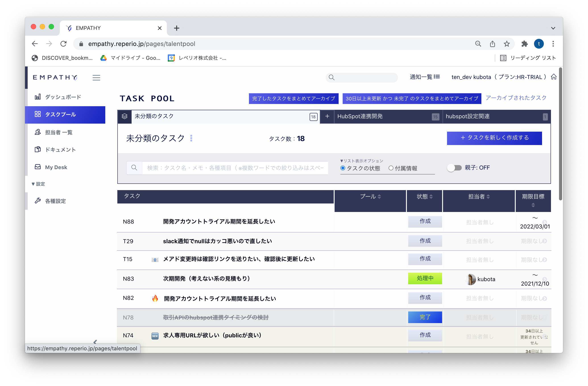This screenshot has width=588, height=386.
Task: Open new browser tab
Action: tap(176, 28)
